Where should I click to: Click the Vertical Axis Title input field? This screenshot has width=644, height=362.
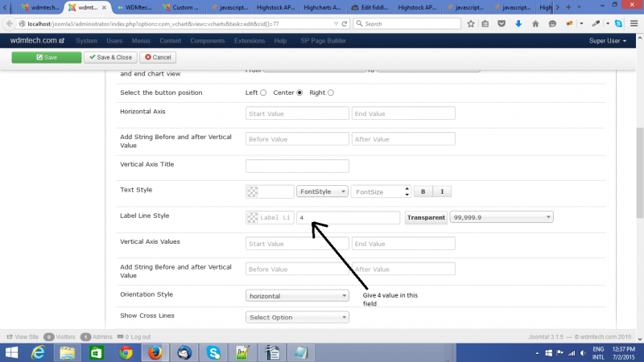tap(297, 166)
